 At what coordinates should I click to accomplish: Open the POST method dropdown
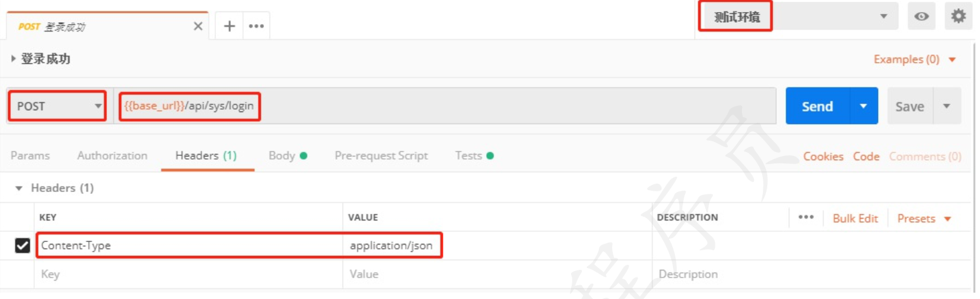coord(58,106)
